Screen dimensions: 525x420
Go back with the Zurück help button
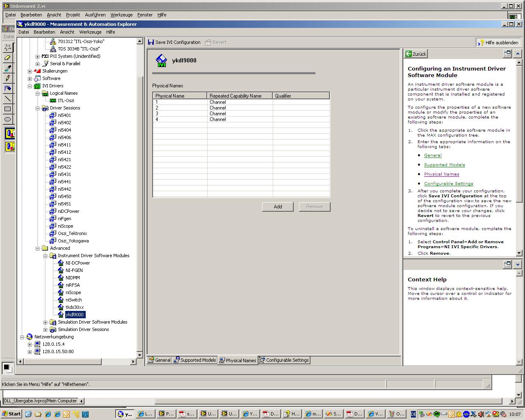click(x=416, y=54)
